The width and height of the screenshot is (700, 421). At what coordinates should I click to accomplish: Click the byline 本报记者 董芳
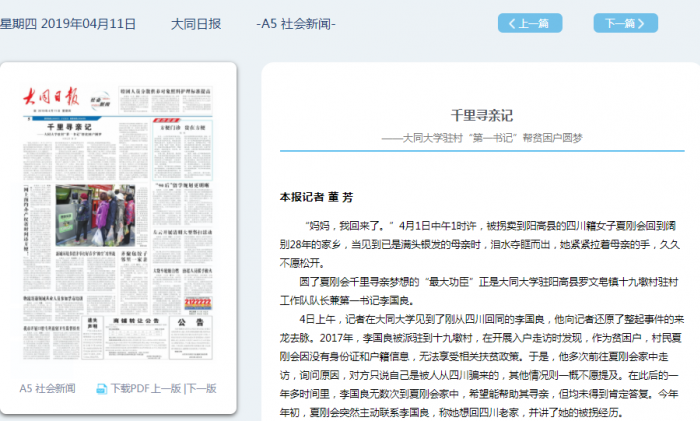pyautogui.click(x=316, y=197)
